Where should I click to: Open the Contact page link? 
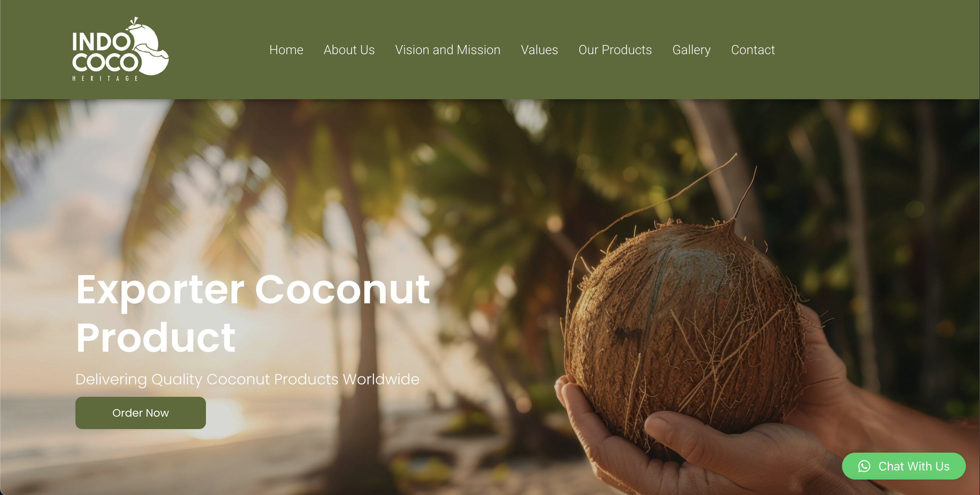[x=753, y=50]
